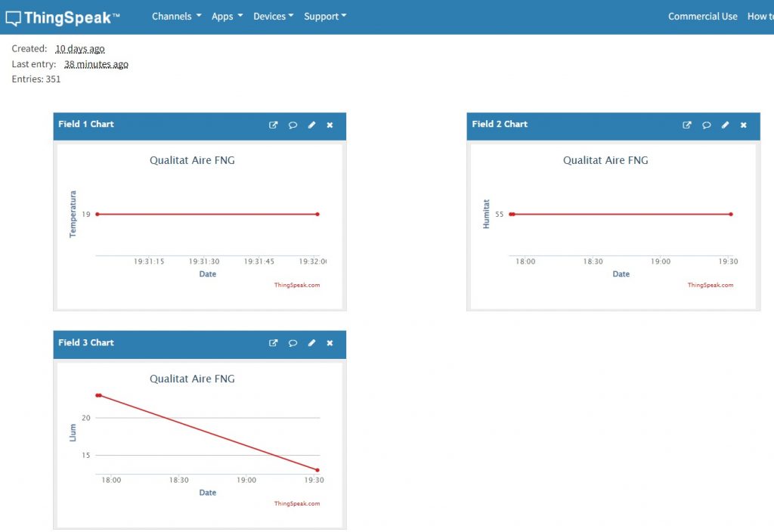
Task: Edit Field 3 Chart with pencil icon
Action: click(311, 343)
